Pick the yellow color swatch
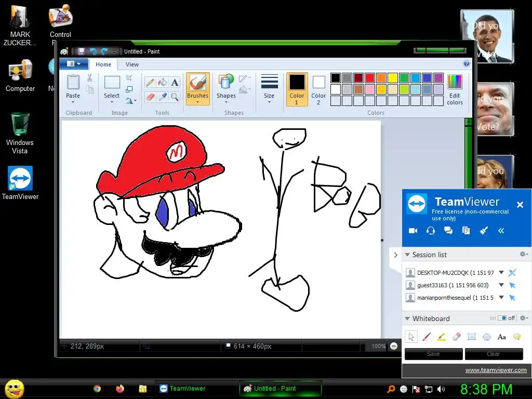 pos(393,78)
